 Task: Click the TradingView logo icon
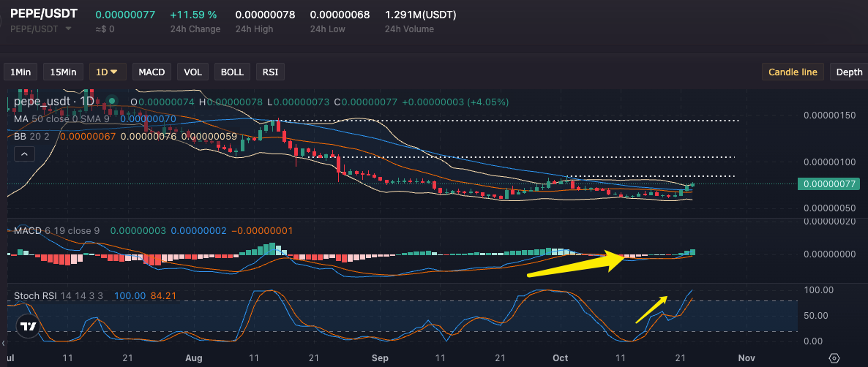pyautogui.click(x=28, y=327)
